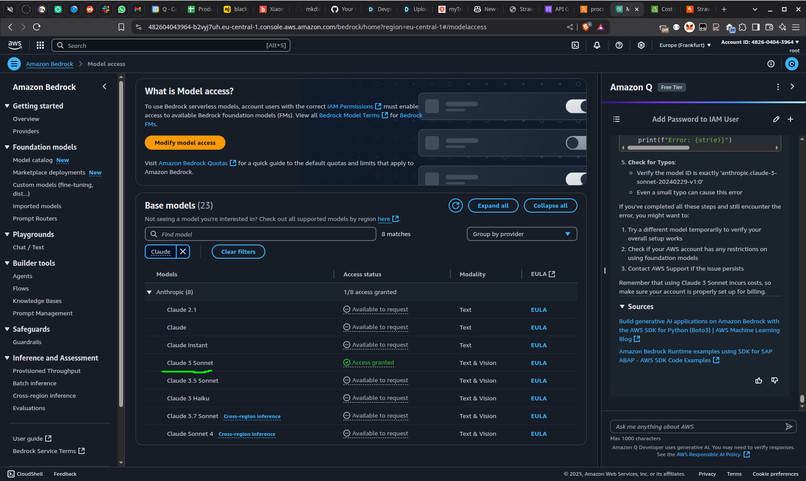Open the Group by provider dropdown
This screenshot has width=806, height=481.
coord(522,234)
